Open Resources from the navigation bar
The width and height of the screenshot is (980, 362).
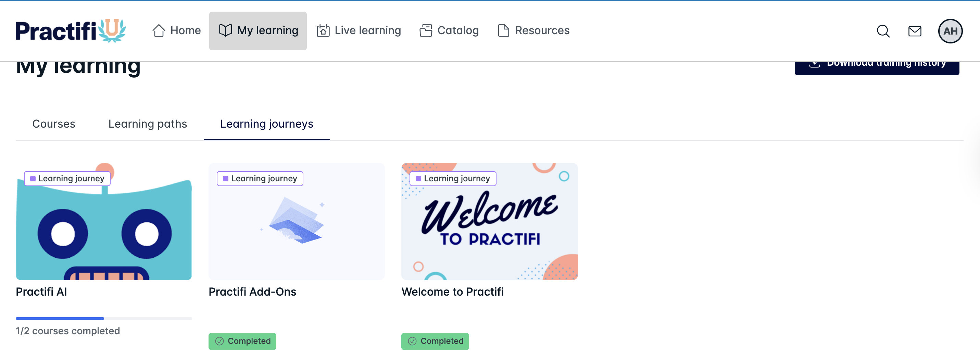pyautogui.click(x=533, y=30)
